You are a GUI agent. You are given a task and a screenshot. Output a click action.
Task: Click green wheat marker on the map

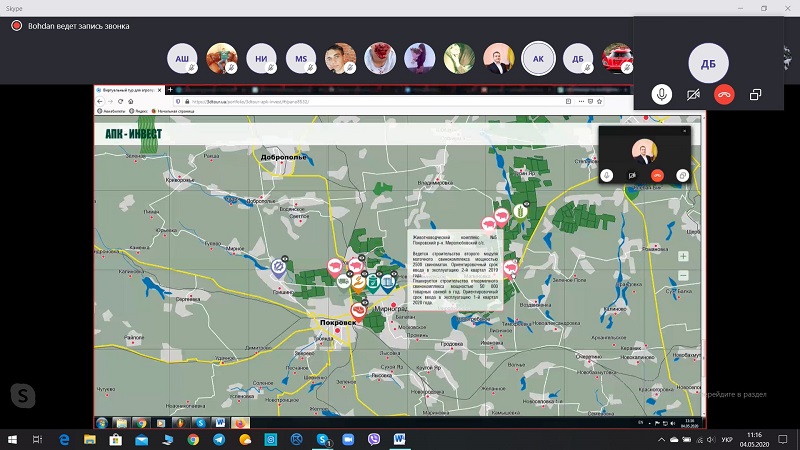(x=520, y=211)
